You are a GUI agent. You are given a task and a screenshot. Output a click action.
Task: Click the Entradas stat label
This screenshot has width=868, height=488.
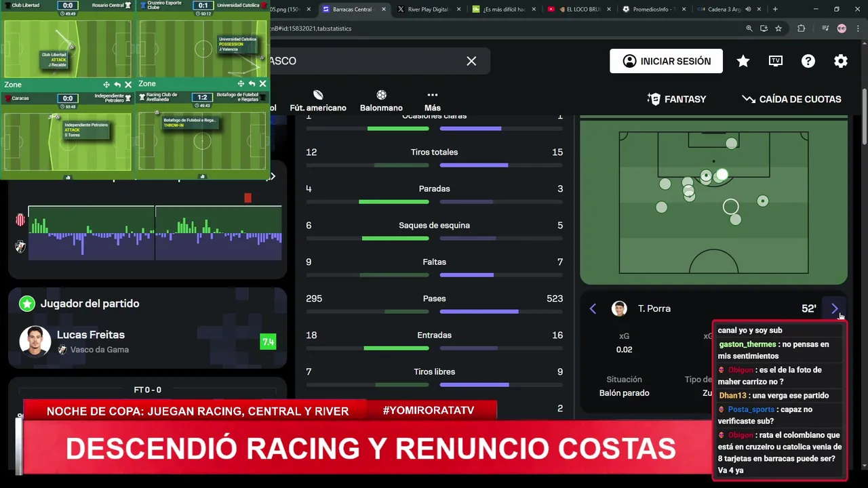click(434, 335)
